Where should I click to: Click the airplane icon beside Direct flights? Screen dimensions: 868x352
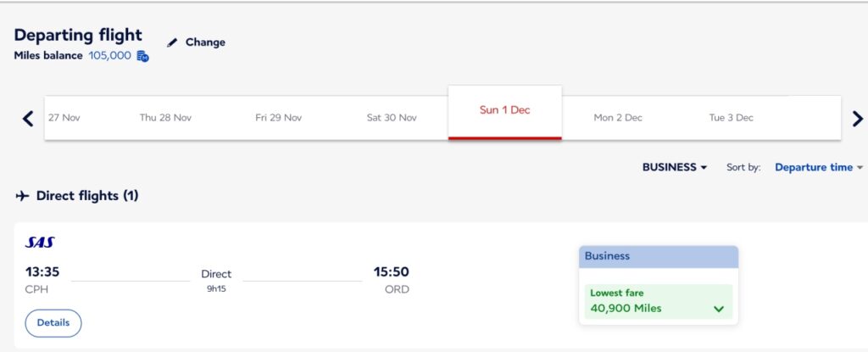click(x=22, y=196)
